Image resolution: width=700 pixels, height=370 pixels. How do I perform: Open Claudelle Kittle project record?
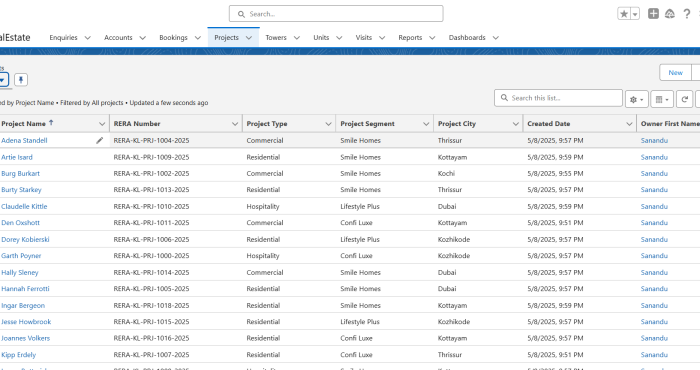(24, 207)
